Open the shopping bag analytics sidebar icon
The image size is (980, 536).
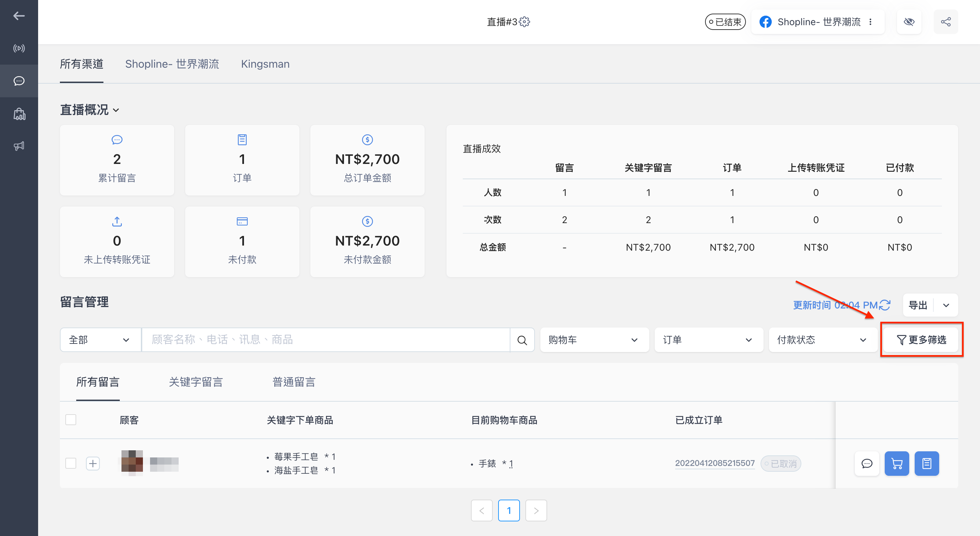[x=19, y=114]
